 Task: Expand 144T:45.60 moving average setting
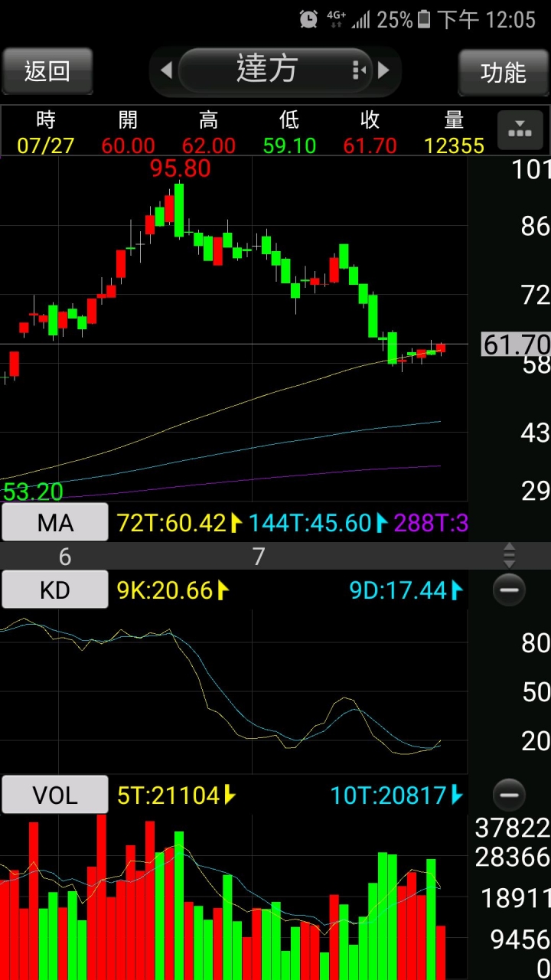(x=319, y=523)
